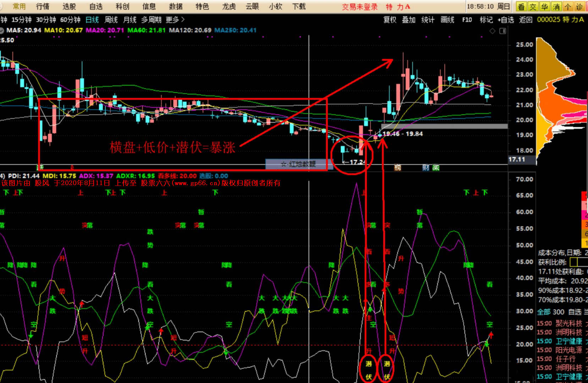Click the diamond icon above the chart
The height and width of the screenshot is (383, 588).
[493, 31]
